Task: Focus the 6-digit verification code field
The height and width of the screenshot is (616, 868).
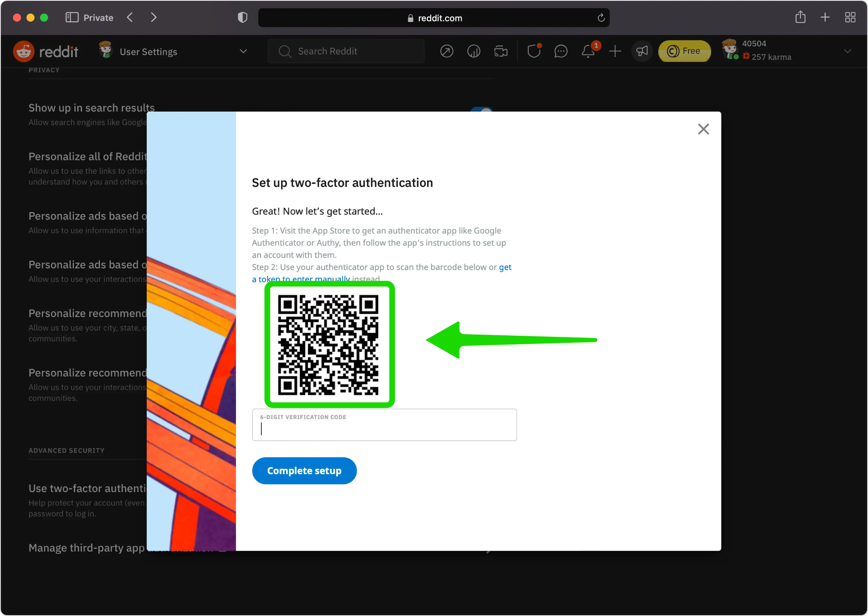Action: click(x=384, y=425)
